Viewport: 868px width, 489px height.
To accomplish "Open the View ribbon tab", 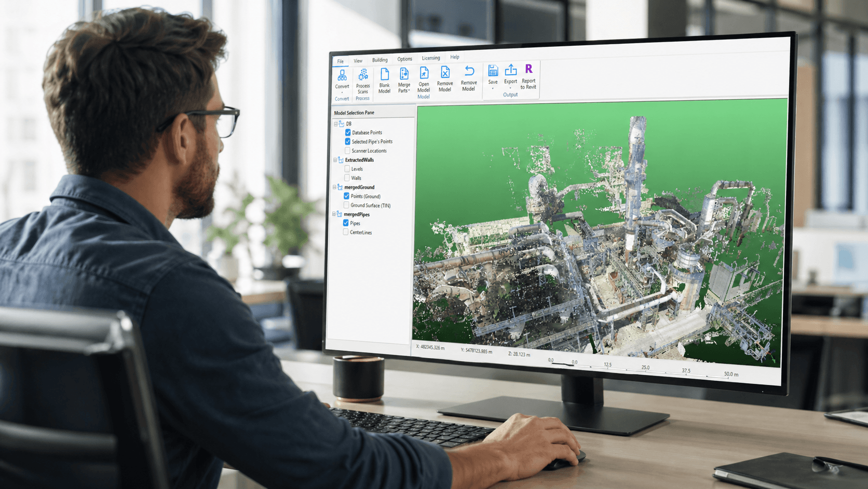I will point(358,61).
